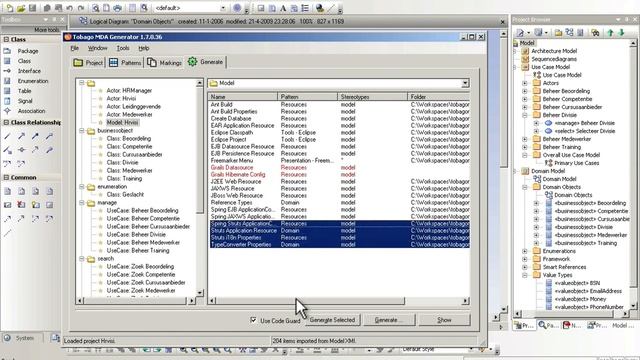Image resolution: width=640 pixels, height=360 pixels.
Task: Open the File menu in Tobago
Action: point(75,48)
